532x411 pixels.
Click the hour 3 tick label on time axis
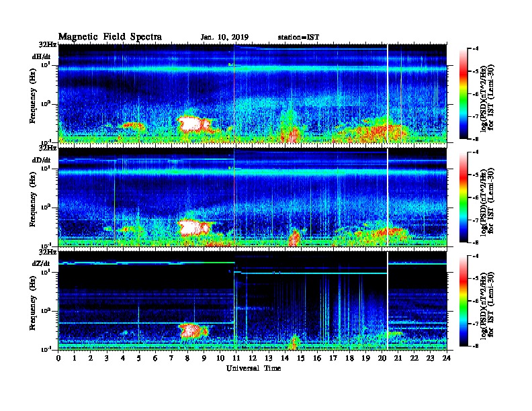coord(107,358)
